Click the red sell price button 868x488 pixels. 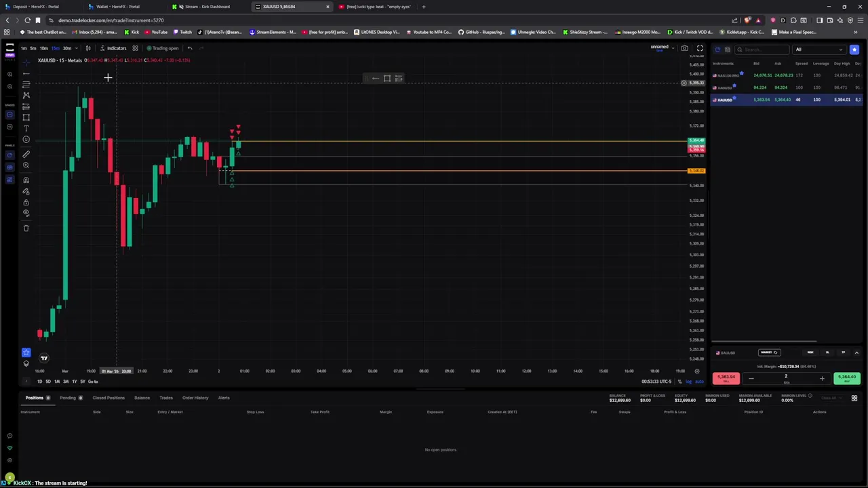726,378
